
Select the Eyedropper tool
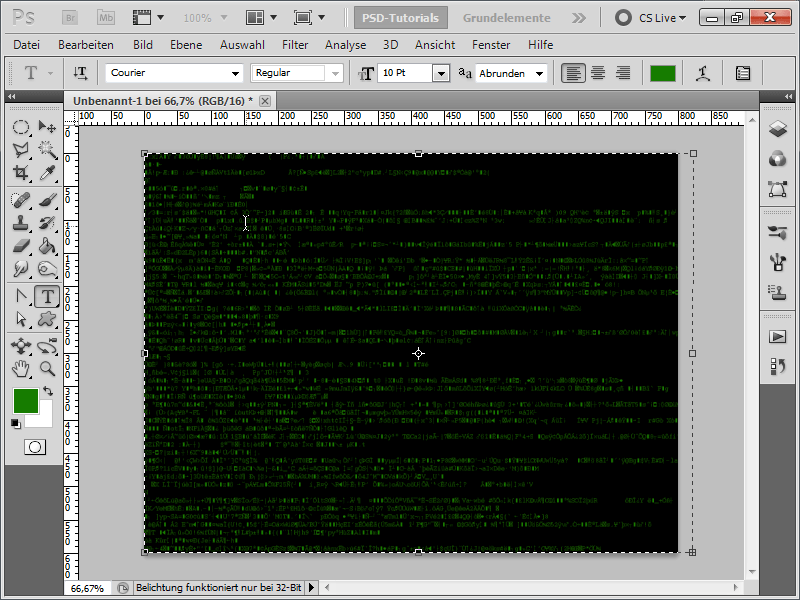47,172
